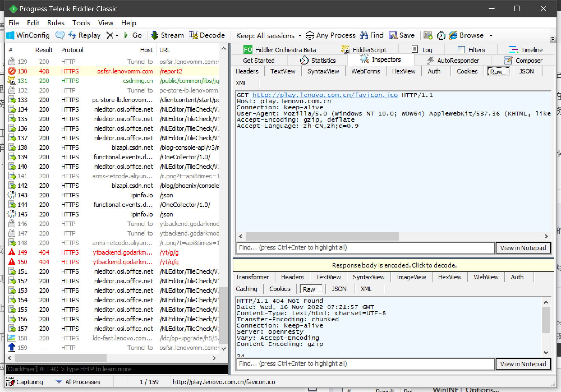The image size is (561, 392).
Task: Select session 131 script icon
Action: pos(12,81)
